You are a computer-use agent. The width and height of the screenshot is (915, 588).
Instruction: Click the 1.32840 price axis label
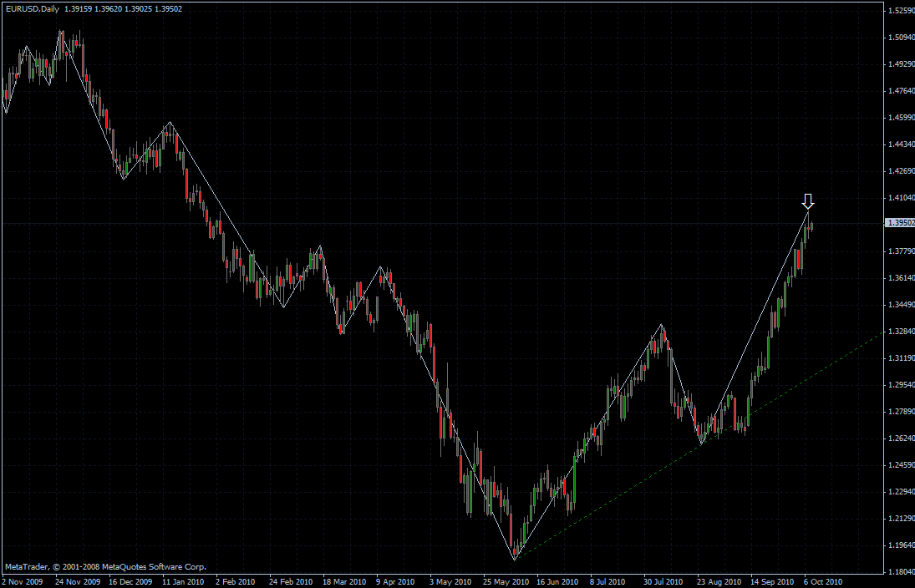point(902,332)
